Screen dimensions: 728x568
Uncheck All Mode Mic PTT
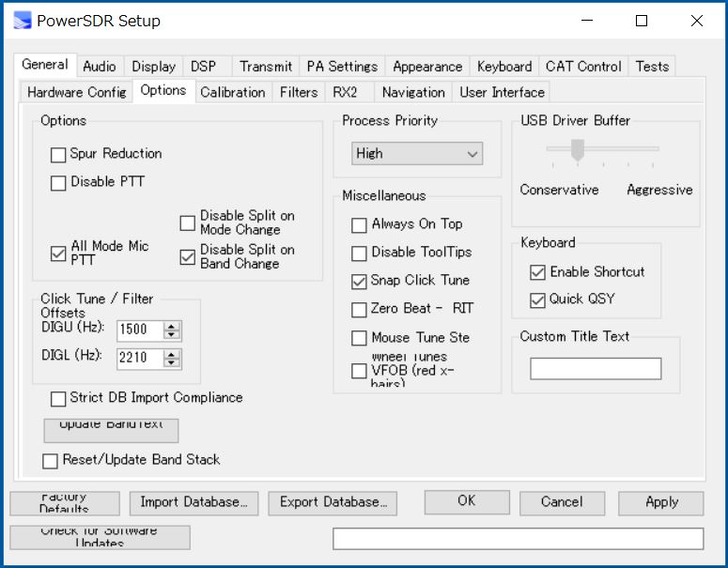click(58, 253)
